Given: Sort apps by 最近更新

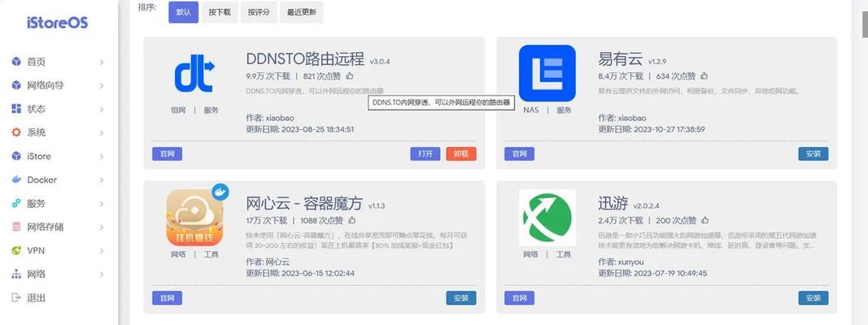Looking at the screenshot, I should coord(302,11).
